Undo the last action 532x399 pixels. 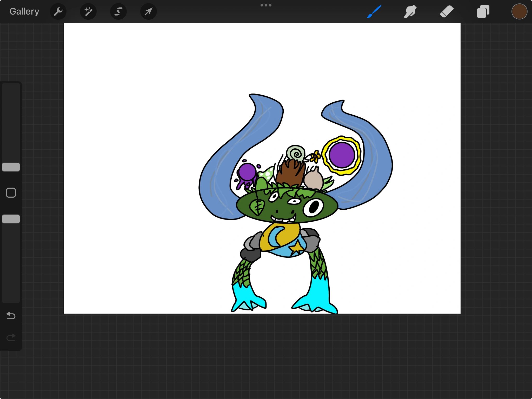click(11, 316)
